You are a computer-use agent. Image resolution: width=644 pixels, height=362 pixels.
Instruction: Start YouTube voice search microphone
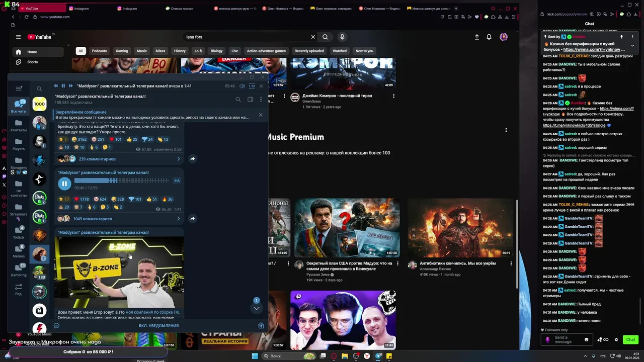pos(342,37)
